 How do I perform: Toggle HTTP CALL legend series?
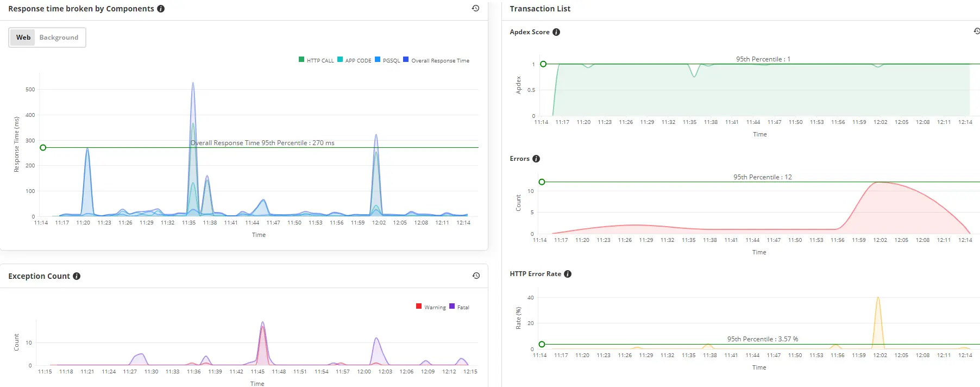pos(316,60)
